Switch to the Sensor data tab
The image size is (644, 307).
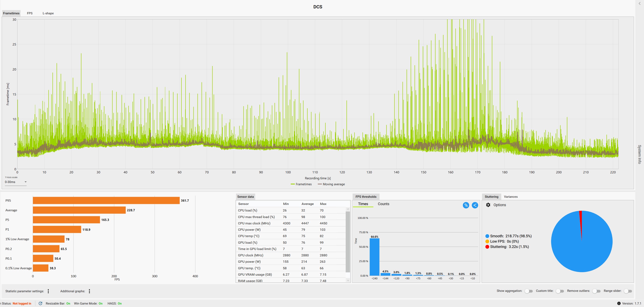coord(245,197)
